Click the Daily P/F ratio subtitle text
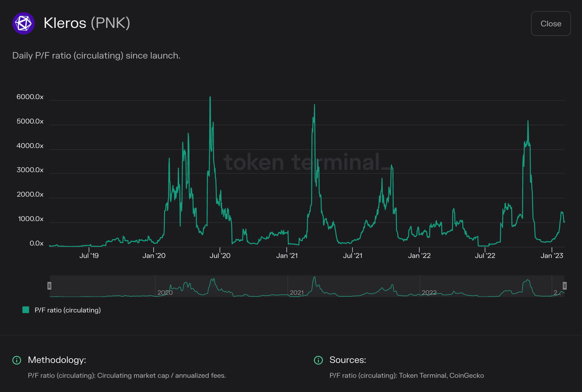 pyautogui.click(x=96, y=56)
